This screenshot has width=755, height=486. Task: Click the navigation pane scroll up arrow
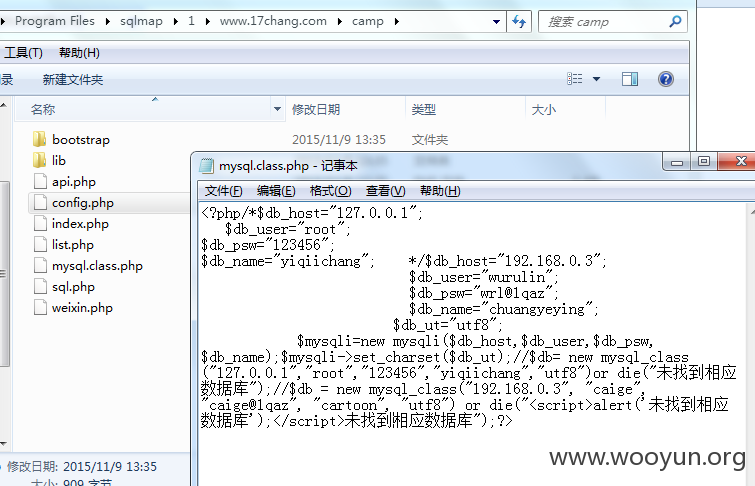(4, 105)
